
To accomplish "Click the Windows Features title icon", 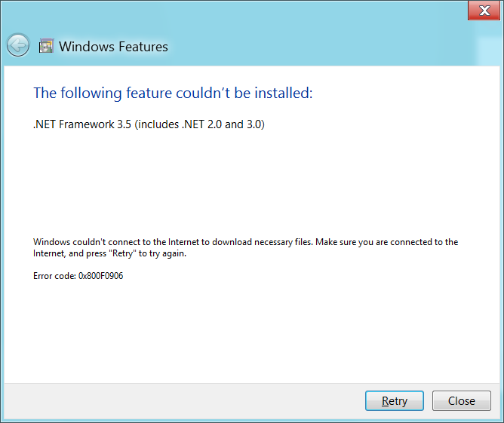I will point(45,46).
